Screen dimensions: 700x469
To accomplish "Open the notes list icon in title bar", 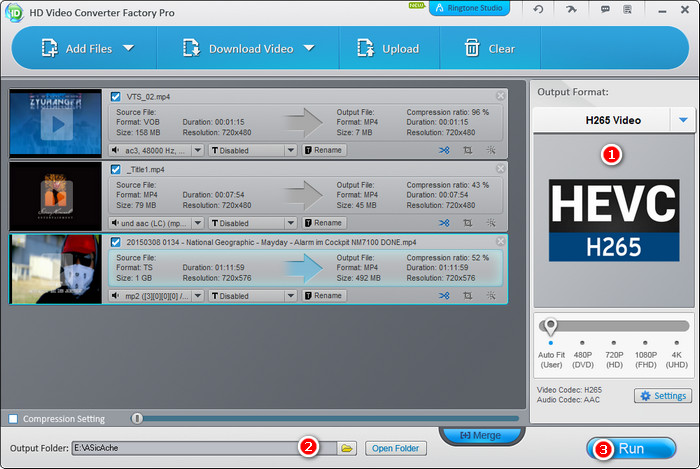I will (627, 9).
